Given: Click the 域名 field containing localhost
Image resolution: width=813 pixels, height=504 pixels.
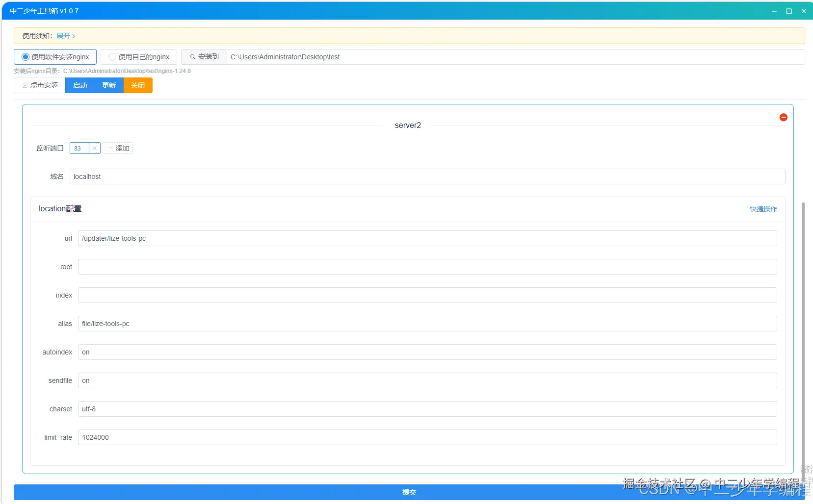Looking at the screenshot, I should point(427,176).
